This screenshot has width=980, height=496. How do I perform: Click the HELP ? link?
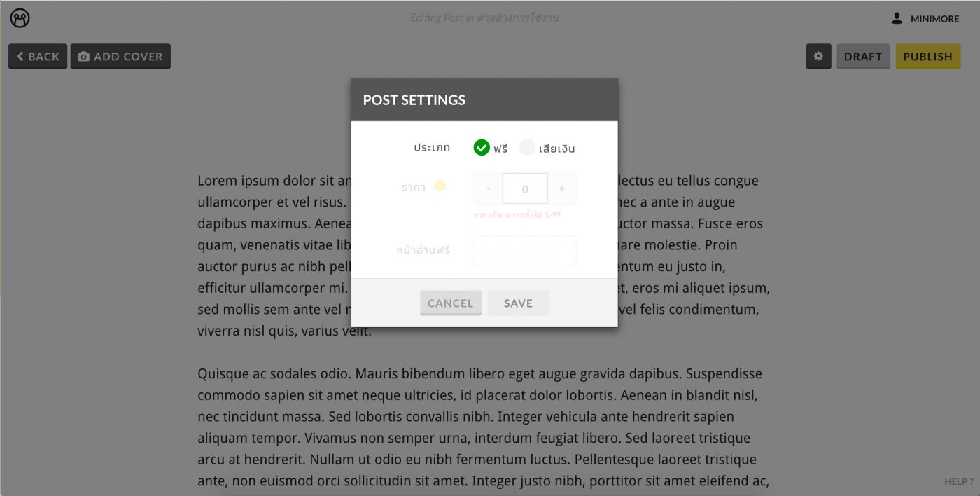959,481
